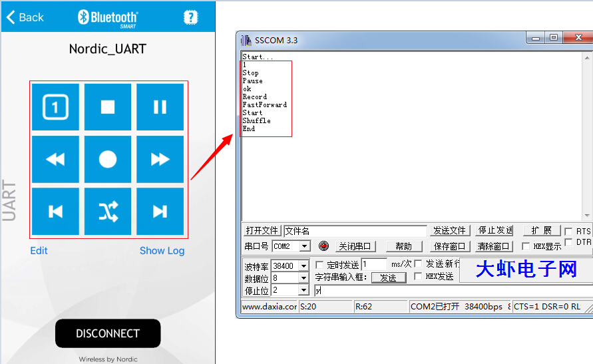Screen dimensions: 593x364
Task: Enable HEX显示 checkbox
Action: tap(526, 246)
